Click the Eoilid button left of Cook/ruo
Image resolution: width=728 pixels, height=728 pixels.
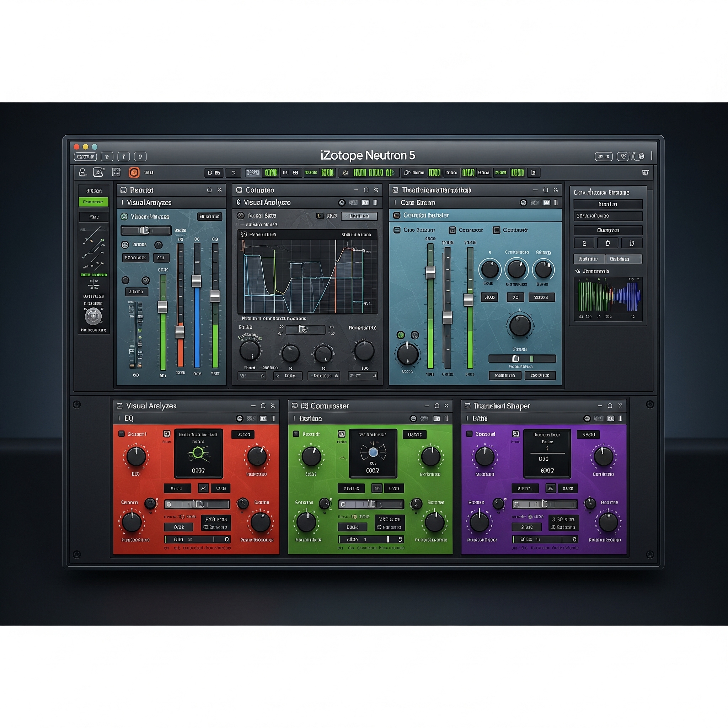(505, 375)
